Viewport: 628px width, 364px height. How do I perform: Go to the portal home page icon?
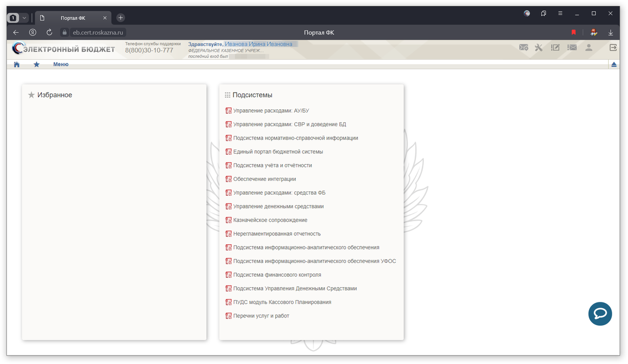click(x=17, y=64)
